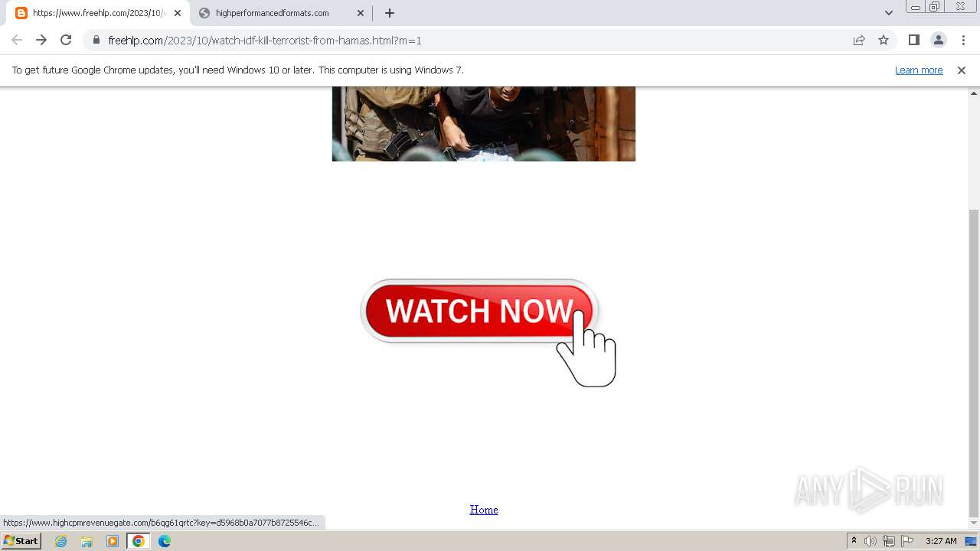Image resolution: width=980 pixels, height=551 pixels.
Task: Open Microsoft Edge from taskbar
Action: (164, 541)
